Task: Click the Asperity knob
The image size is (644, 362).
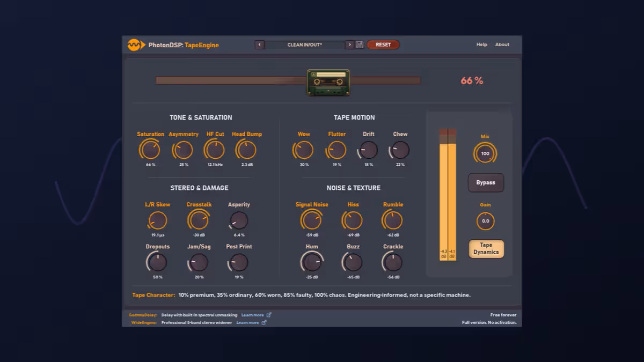Action: click(x=239, y=220)
